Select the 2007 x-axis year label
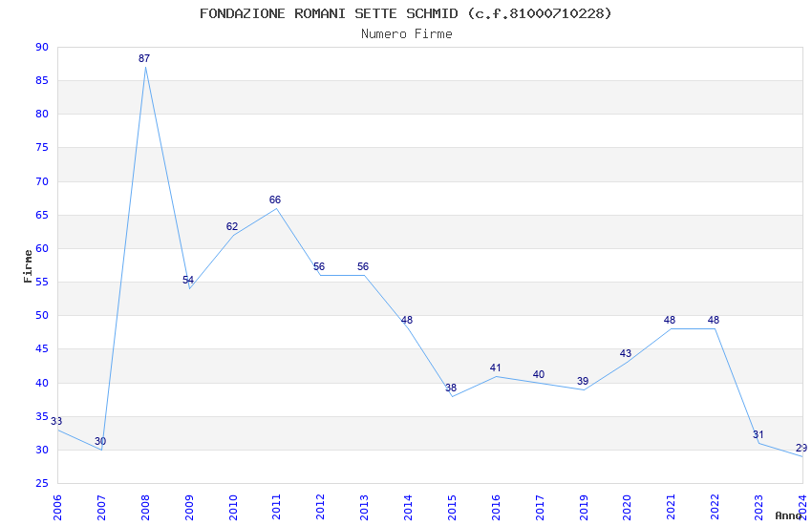The width and height of the screenshot is (812, 525). (x=101, y=507)
